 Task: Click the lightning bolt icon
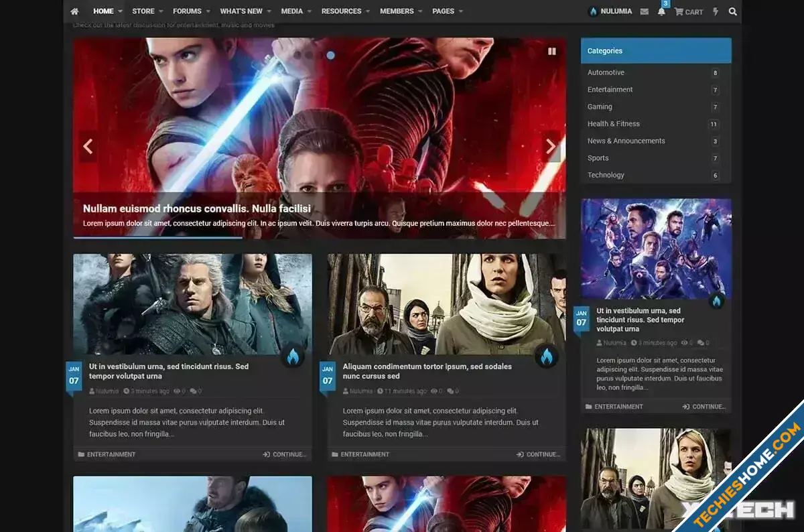click(716, 11)
